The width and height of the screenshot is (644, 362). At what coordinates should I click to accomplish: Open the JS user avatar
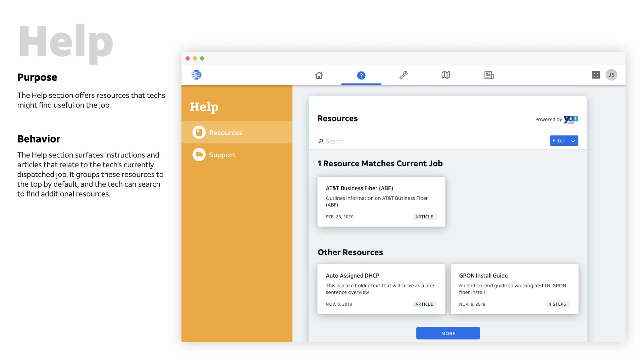611,75
